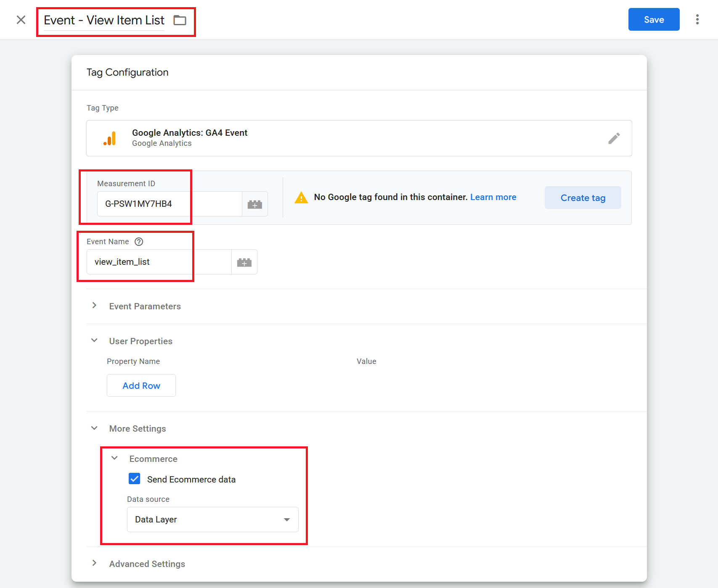Click the Google Analytics logo icon

110,138
